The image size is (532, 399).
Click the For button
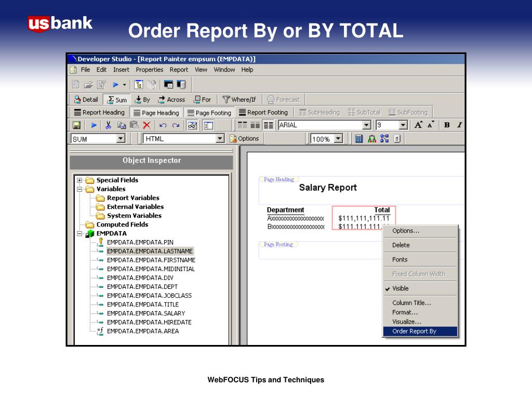[202, 99]
